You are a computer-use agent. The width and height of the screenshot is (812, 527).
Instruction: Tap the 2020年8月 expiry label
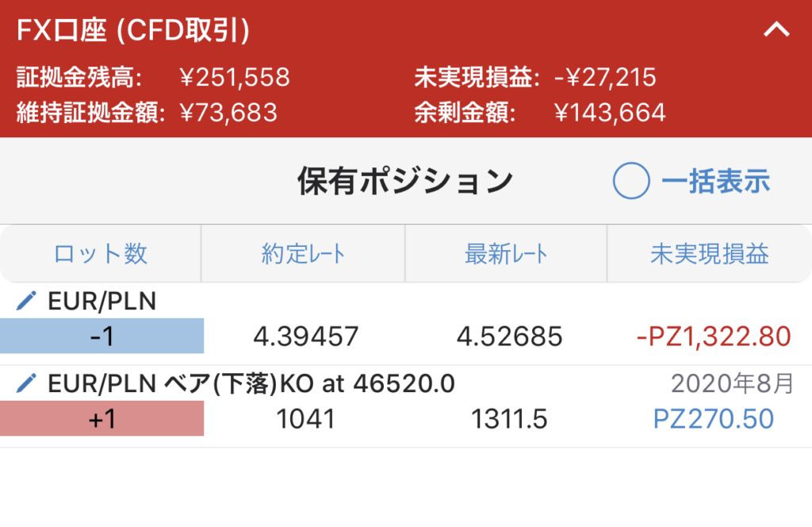[x=732, y=384]
